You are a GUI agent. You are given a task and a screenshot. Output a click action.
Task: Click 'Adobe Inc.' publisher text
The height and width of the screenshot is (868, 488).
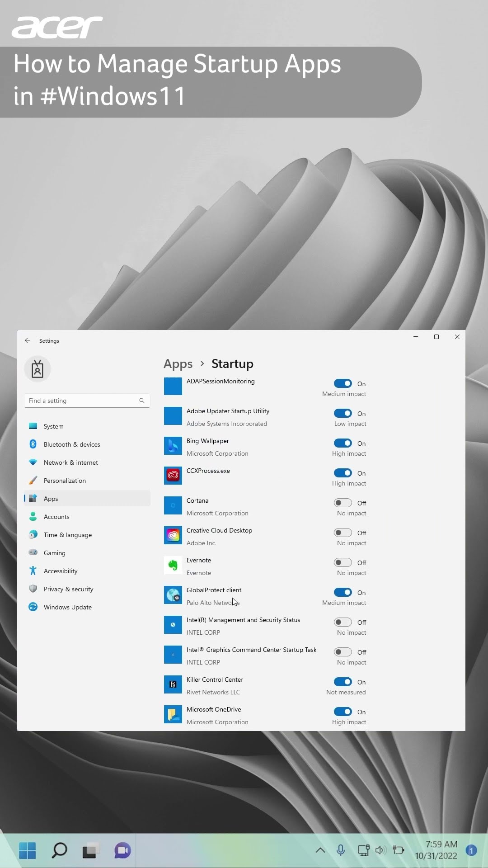point(201,543)
